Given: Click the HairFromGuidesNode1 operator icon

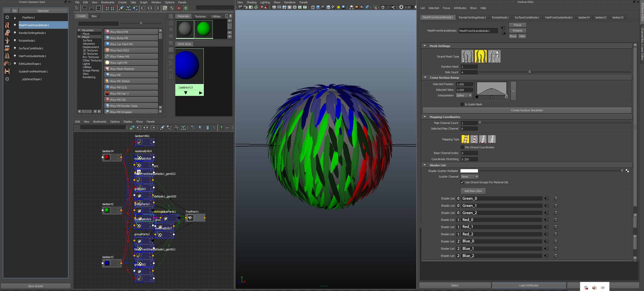Looking at the screenshot, I should click(7, 56).
